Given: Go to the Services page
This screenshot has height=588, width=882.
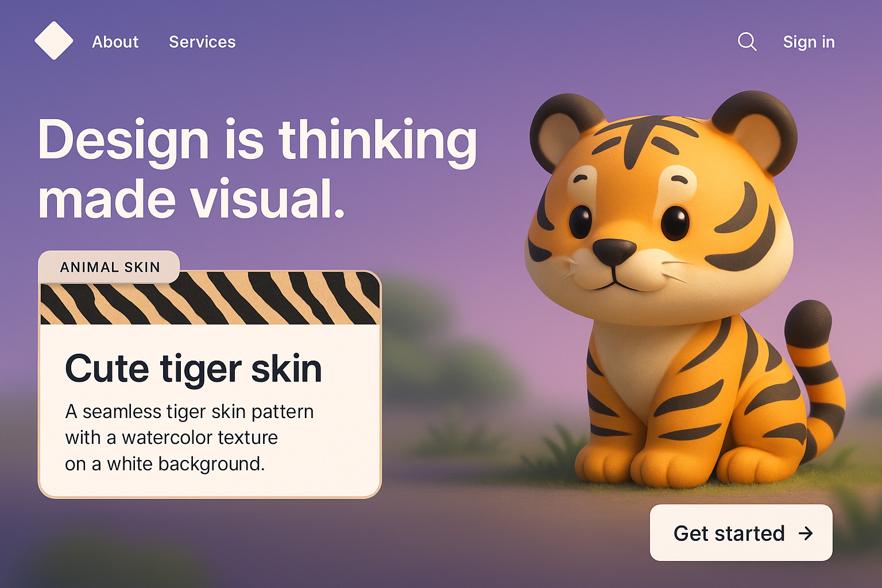Looking at the screenshot, I should click(x=202, y=42).
